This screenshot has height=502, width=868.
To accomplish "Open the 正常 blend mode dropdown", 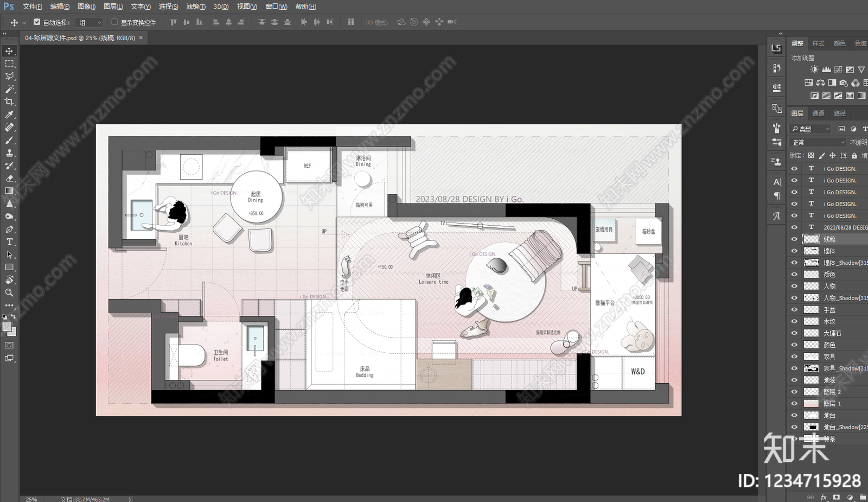I will coord(818,142).
